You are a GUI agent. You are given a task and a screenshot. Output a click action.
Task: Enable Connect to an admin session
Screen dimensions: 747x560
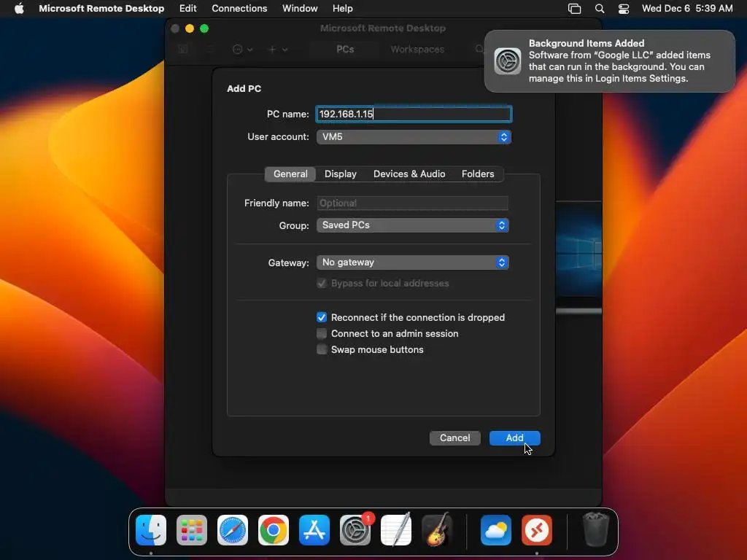pos(322,333)
